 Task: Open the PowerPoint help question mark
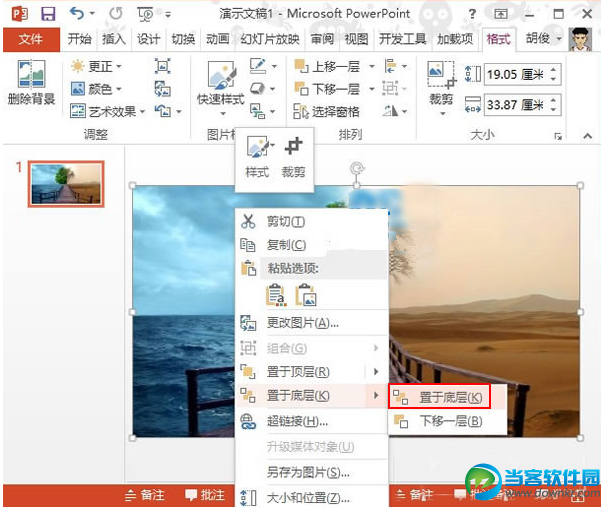[472, 15]
